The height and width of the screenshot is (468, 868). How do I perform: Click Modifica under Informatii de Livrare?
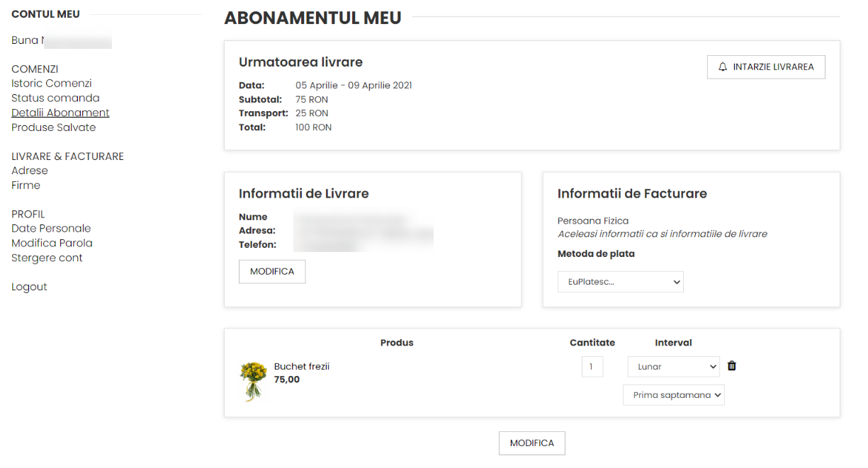click(272, 272)
